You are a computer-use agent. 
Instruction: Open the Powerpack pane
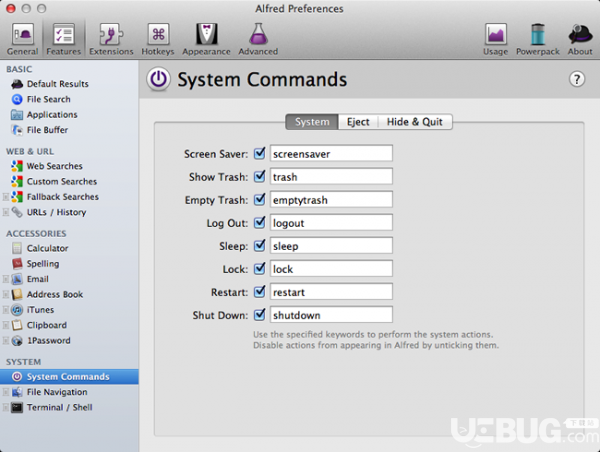538,39
